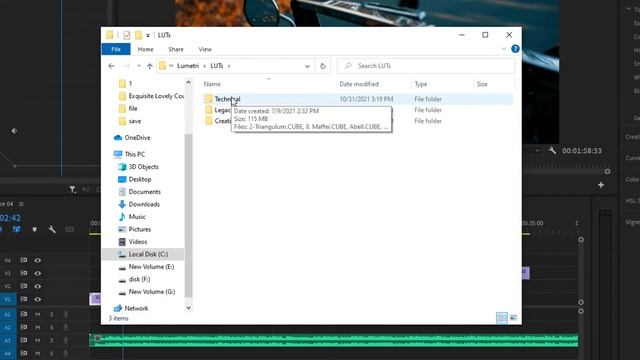The width and height of the screenshot is (640, 360).
Task: Open the File menu tab in Explorer
Action: pyautogui.click(x=116, y=49)
